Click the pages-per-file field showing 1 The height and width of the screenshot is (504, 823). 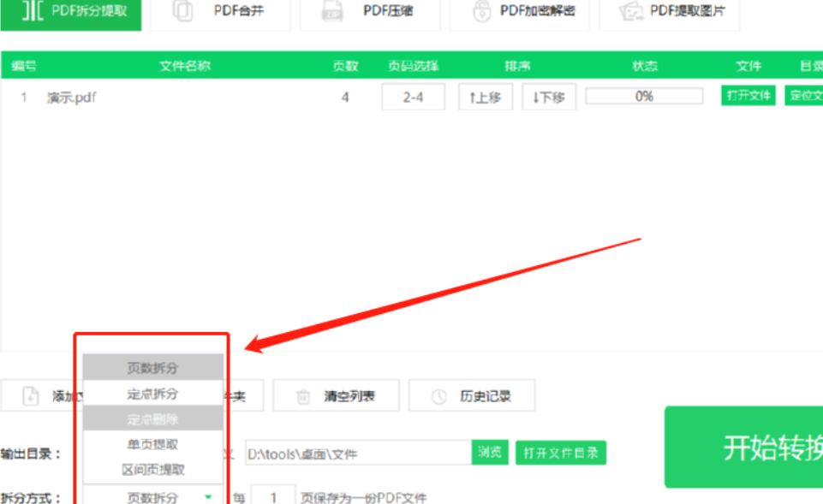click(273, 496)
